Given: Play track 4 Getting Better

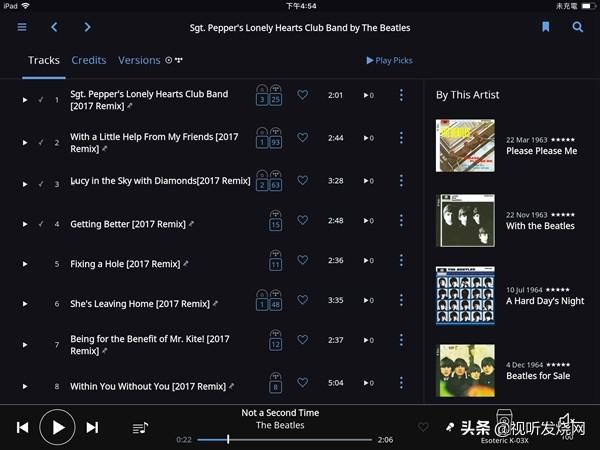Looking at the screenshot, I should pyautogui.click(x=25, y=224).
